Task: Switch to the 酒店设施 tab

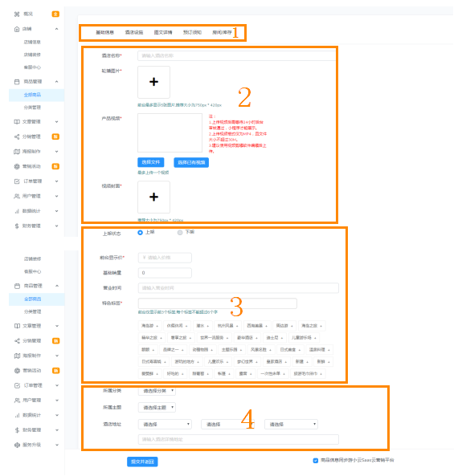Action: (134, 32)
